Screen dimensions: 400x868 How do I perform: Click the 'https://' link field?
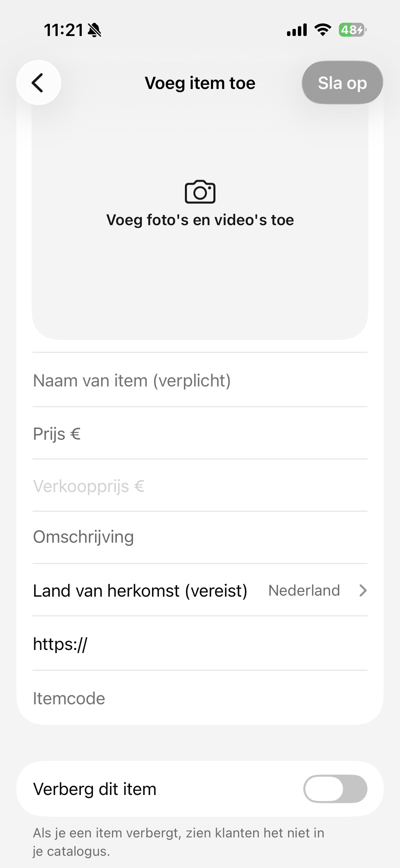200,644
